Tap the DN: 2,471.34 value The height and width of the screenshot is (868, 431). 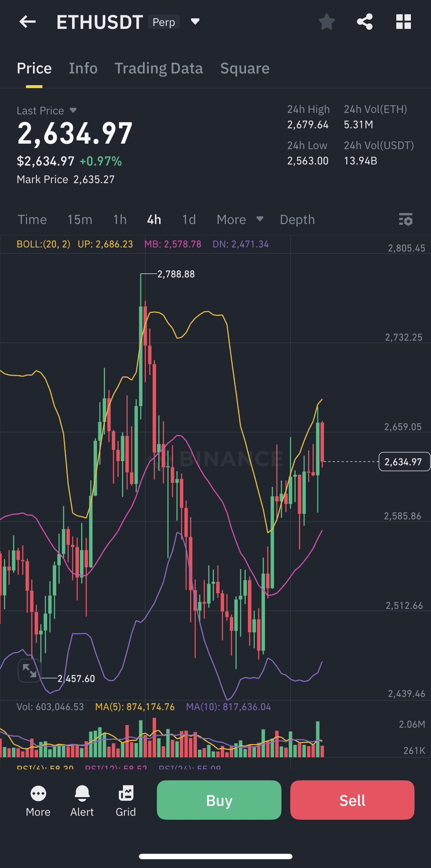coord(240,244)
